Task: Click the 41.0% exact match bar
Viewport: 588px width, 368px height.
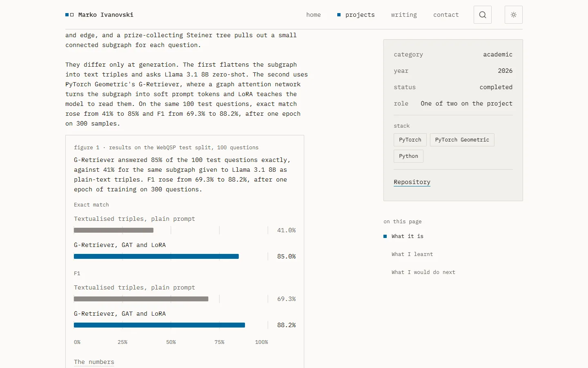Action: [114, 230]
